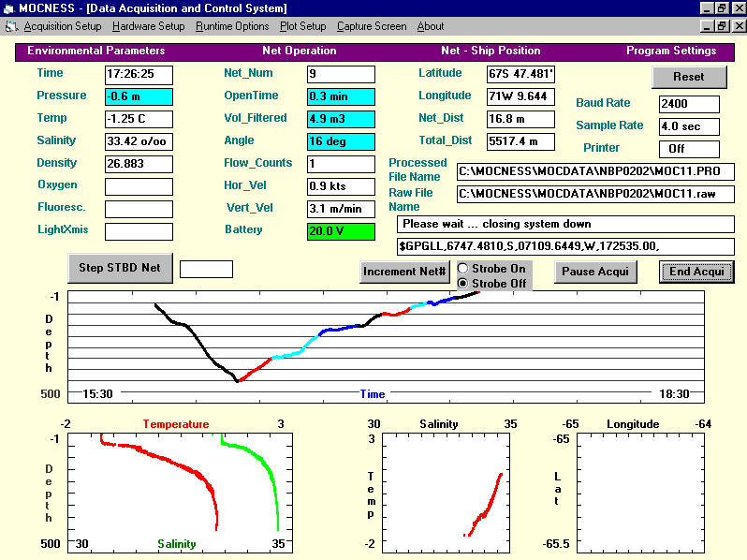The width and height of the screenshot is (747, 560).
Task: Click the Density value 26.883
Action: (x=139, y=164)
